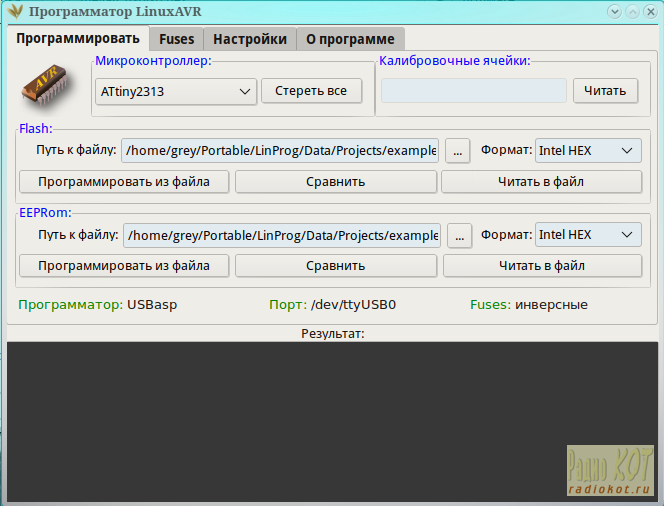
Task: Open the Настройки tab
Action: click(250, 39)
